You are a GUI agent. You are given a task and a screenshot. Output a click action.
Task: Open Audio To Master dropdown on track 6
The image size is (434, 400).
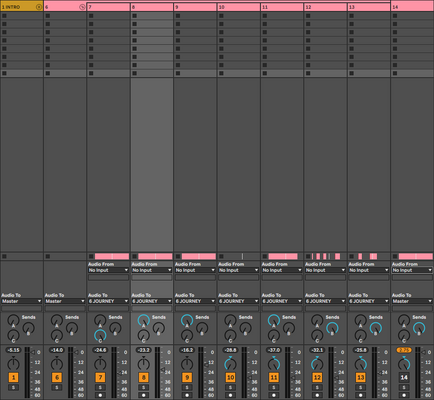click(65, 301)
